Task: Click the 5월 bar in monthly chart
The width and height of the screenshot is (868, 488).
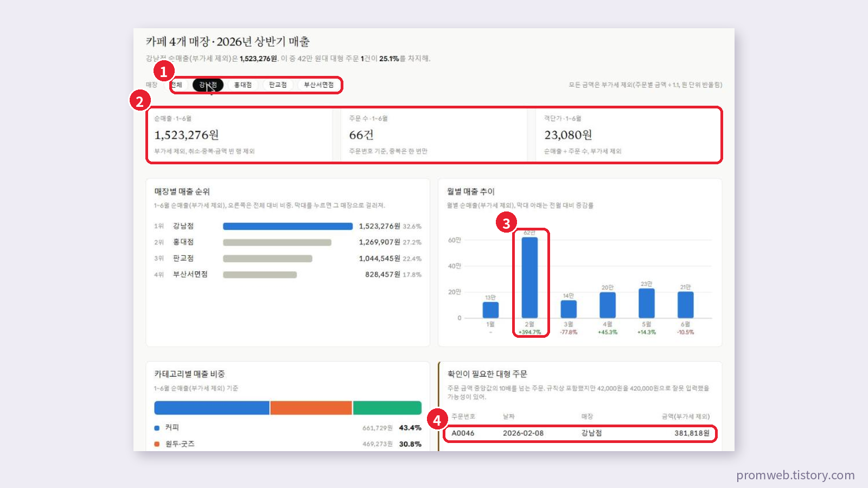Action: [647, 303]
